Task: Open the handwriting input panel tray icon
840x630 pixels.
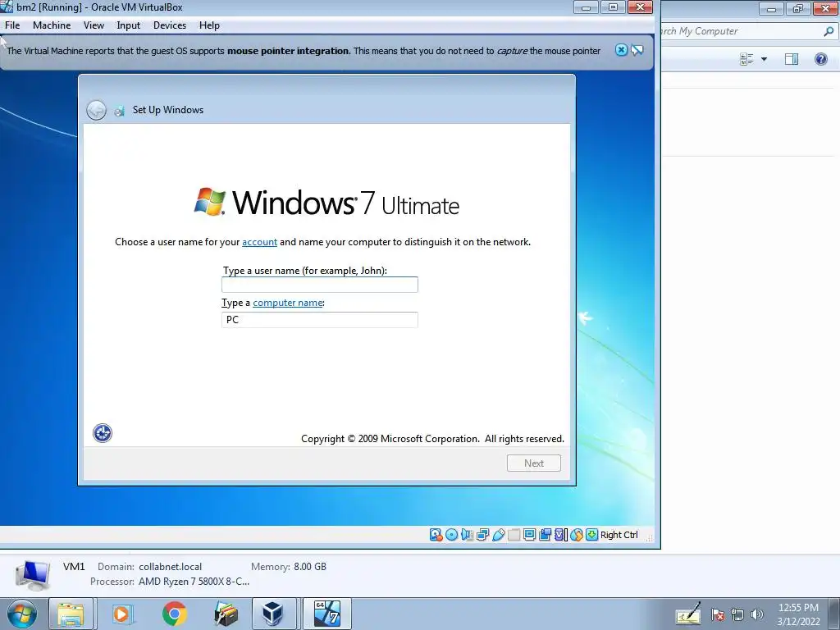Action: pos(688,614)
